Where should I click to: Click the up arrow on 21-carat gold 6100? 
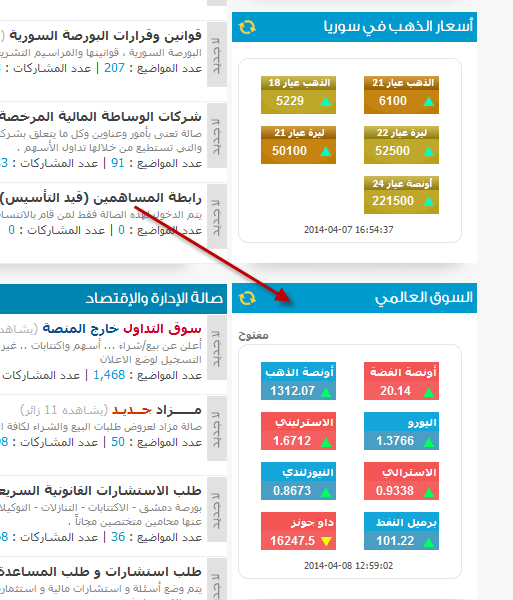429,101
